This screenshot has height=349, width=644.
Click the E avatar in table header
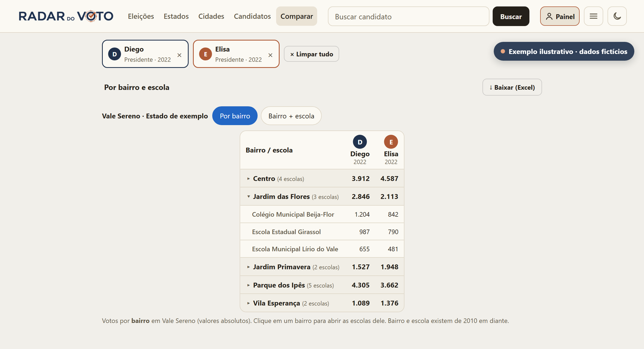pyautogui.click(x=391, y=142)
